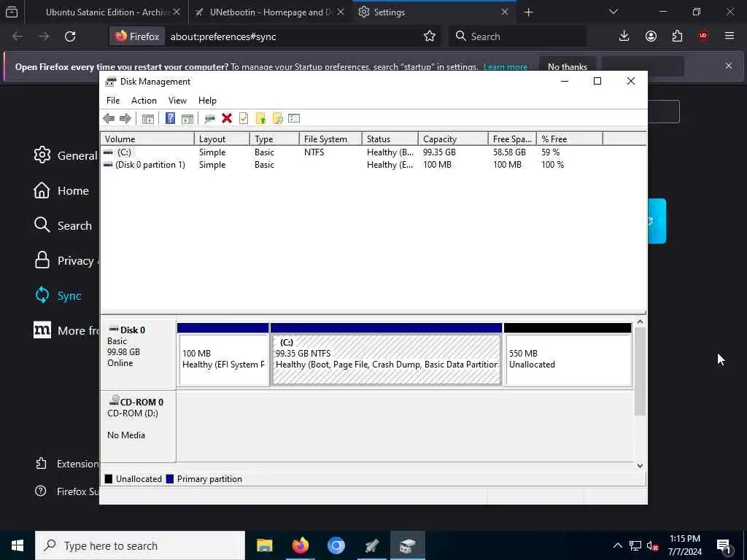This screenshot has width=747, height=560.
Task: Open the network icon in system tray
Action: pos(635,545)
